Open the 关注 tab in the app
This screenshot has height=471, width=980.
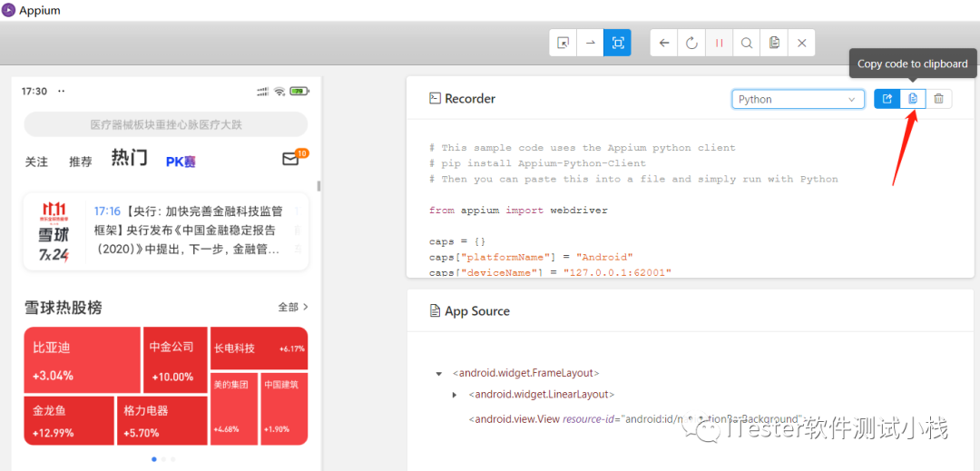pos(36,162)
